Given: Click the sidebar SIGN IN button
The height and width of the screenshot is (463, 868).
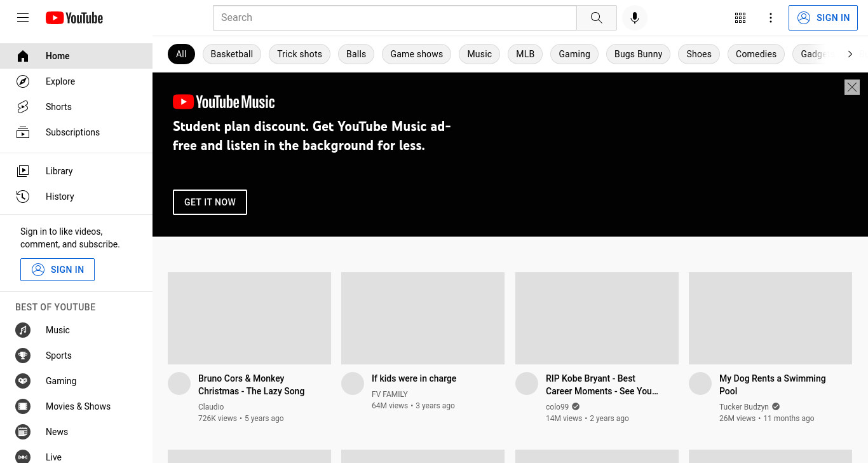Looking at the screenshot, I should click(57, 270).
